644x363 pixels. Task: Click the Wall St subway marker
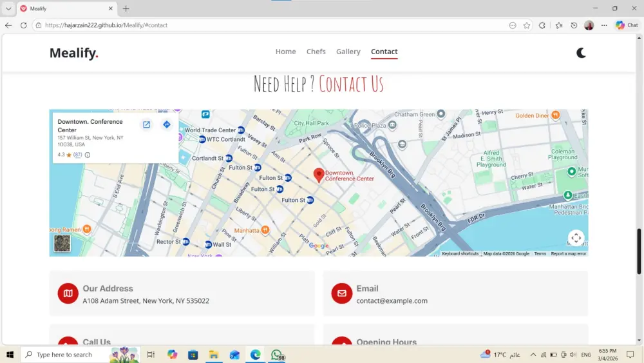(208, 244)
